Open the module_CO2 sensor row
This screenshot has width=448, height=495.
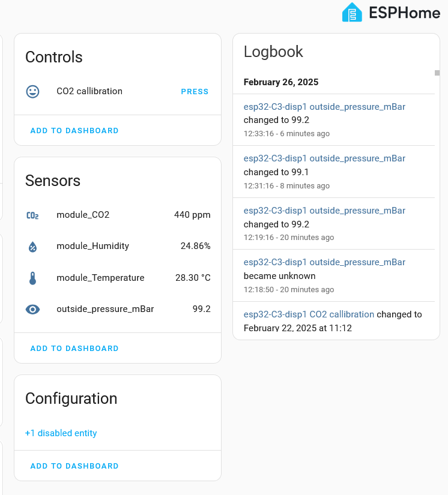pos(118,215)
